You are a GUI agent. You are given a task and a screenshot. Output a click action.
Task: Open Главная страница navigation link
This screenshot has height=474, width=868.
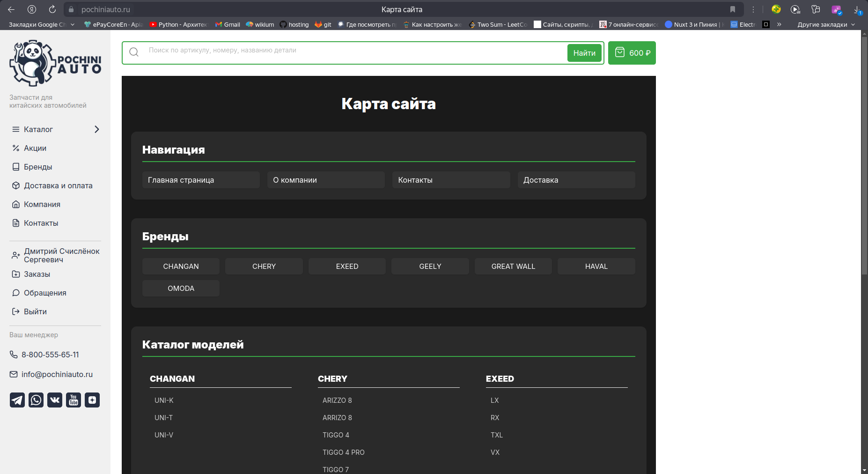(201, 180)
